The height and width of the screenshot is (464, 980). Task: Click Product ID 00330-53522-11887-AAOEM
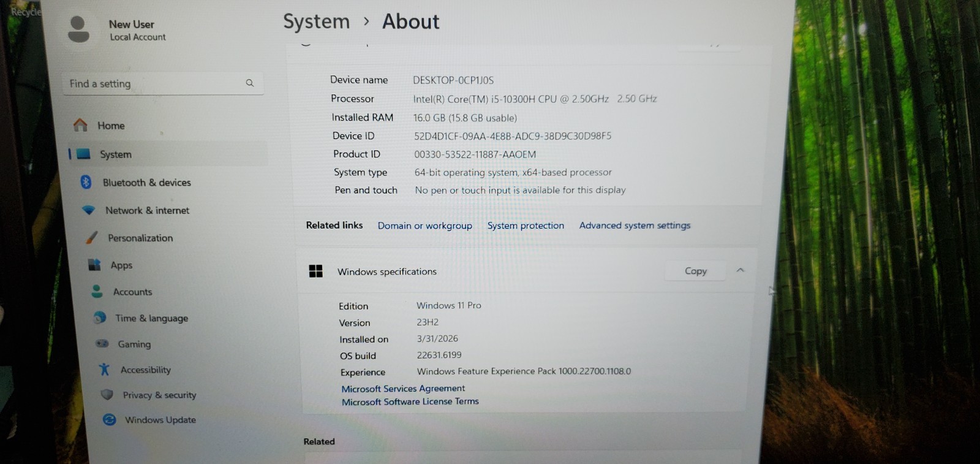[475, 154]
